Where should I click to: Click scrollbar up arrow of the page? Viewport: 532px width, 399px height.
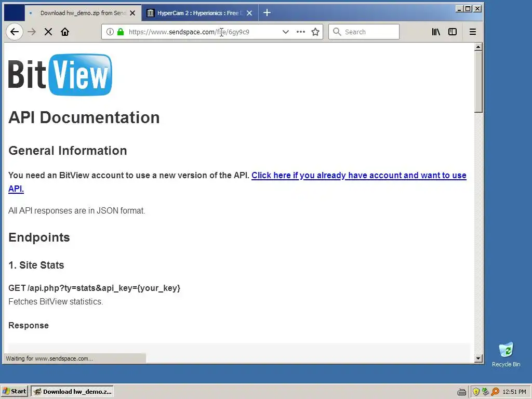pos(478,47)
